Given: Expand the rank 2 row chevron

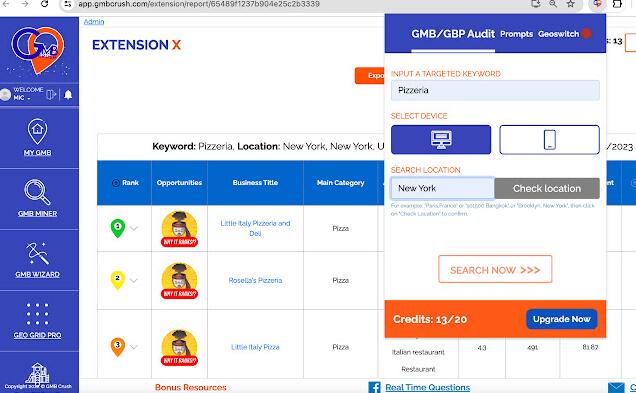Looking at the screenshot, I should click(x=134, y=280).
